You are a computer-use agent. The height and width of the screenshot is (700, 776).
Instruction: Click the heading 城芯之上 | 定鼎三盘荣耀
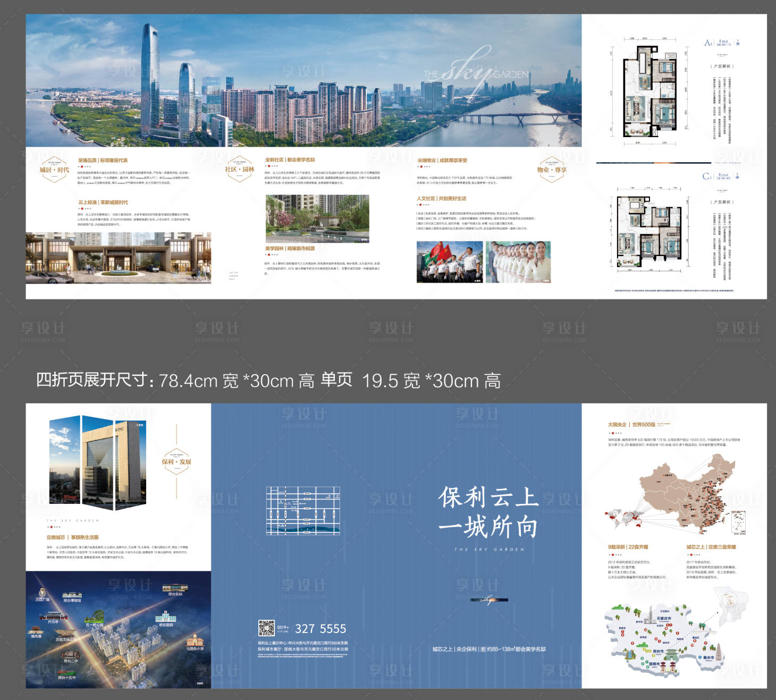[x=711, y=547]
